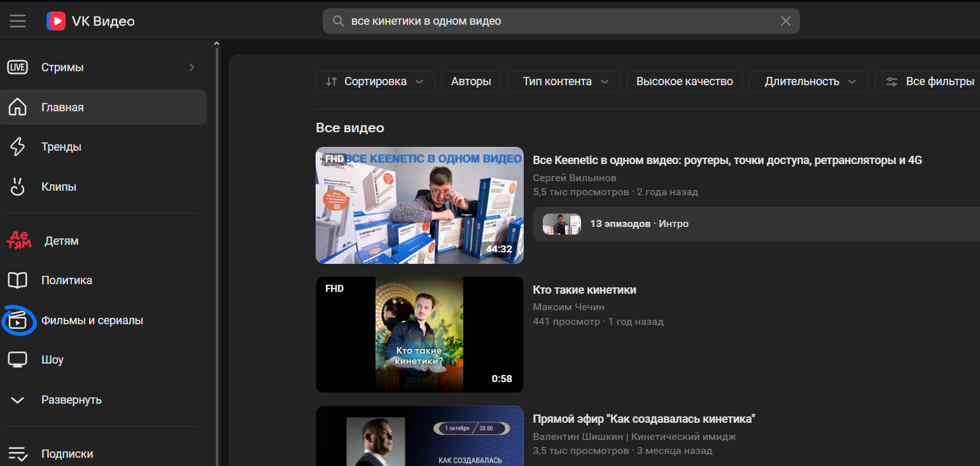Expand the Стримы chevron arrow
The height and width of the screenshot is (466, 980).
(x=192, y=67)
